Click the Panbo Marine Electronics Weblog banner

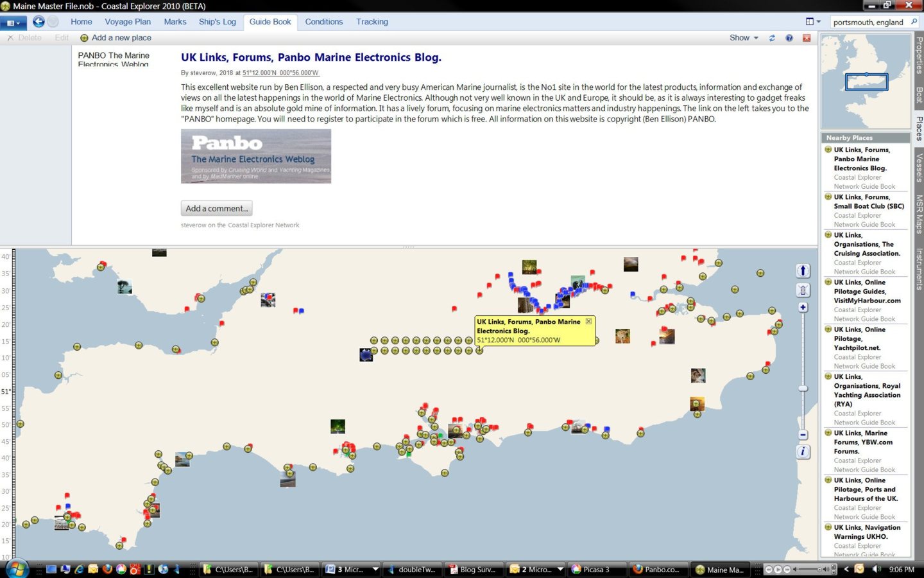256,156
